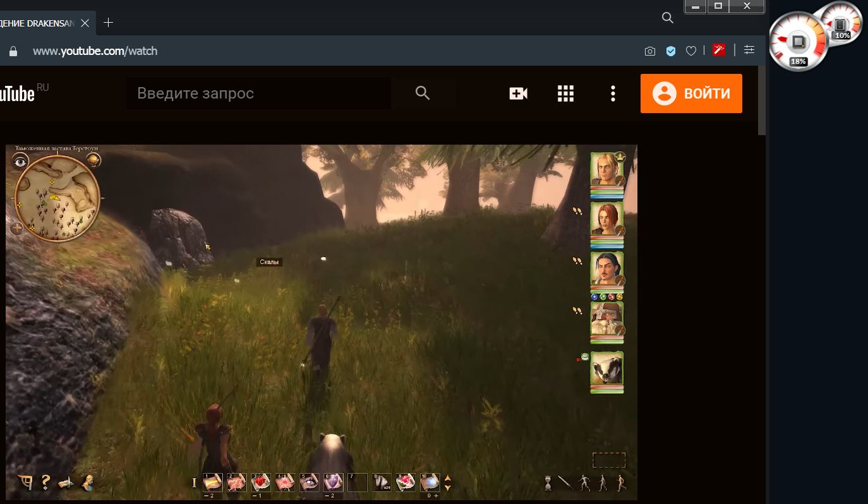Viewport: 868px width, 504px height.
Task: Select the dwarf portrait
Action: pos(606,319)
